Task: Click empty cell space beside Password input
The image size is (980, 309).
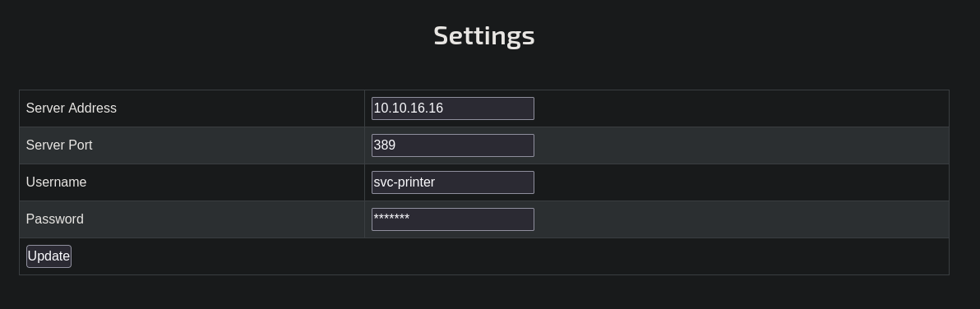Action: 742,219
